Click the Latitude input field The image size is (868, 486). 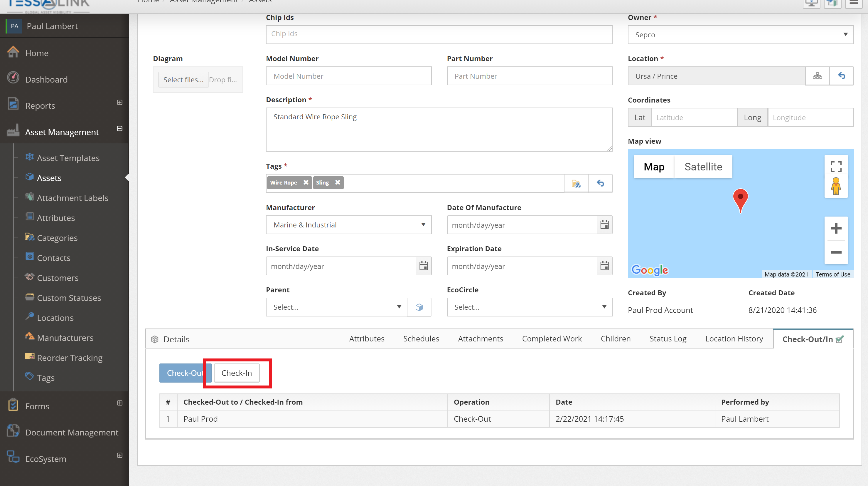694,117
